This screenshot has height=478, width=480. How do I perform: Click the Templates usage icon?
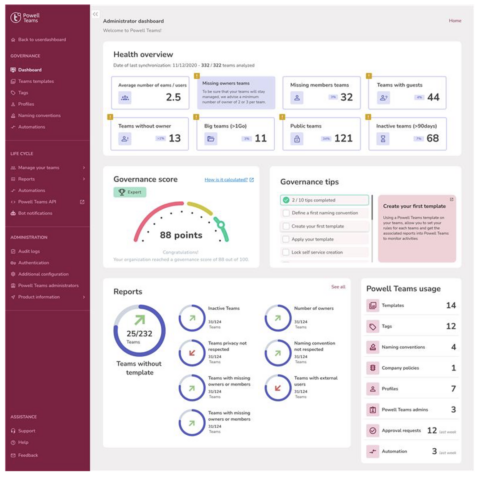pyautogui.click(x=373, y=305)
